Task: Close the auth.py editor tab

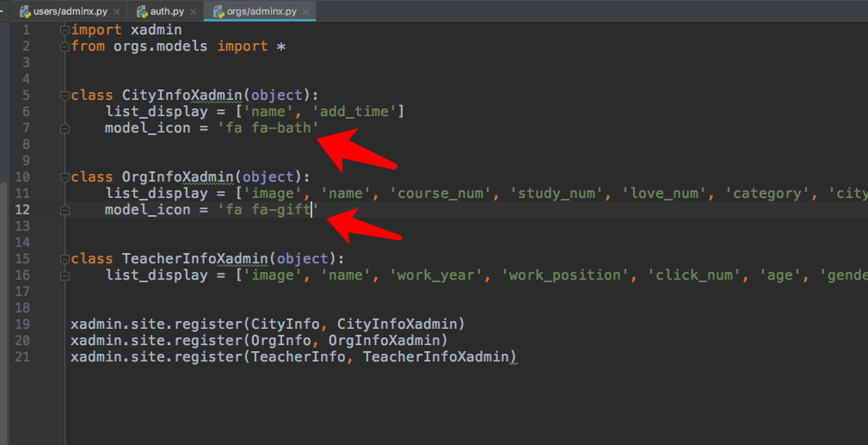Action: 194,12
